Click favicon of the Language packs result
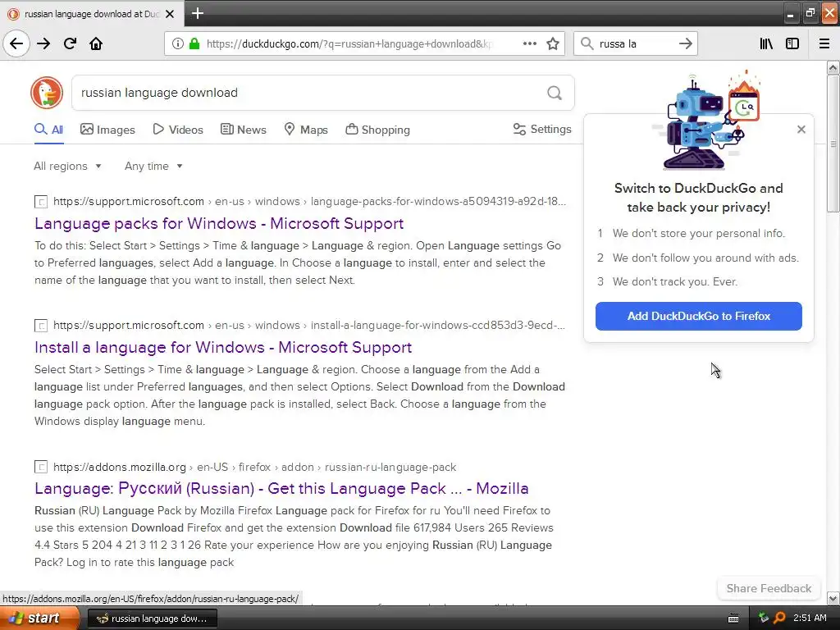 click(x=41, y=202)
